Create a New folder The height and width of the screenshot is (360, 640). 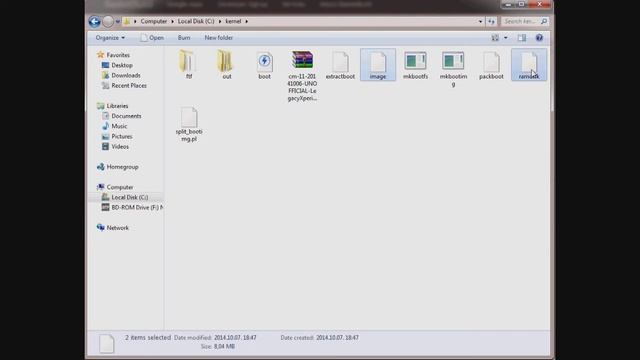coord(218,38)
